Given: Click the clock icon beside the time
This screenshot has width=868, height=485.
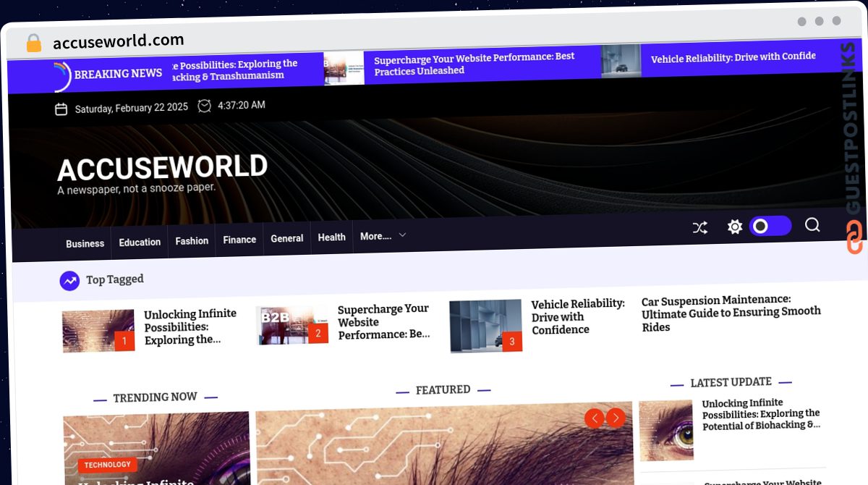Looking at the screenshot, I should (x=205, y=106).
